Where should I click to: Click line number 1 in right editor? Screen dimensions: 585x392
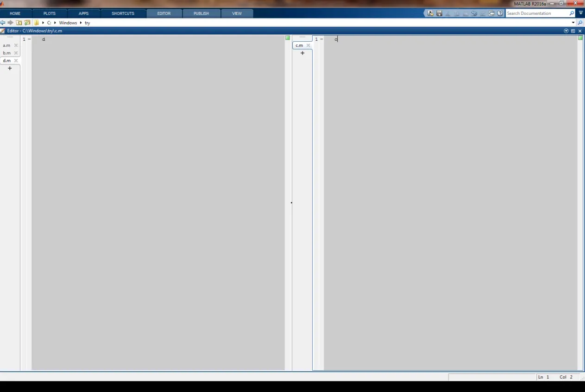pos(316,39)
